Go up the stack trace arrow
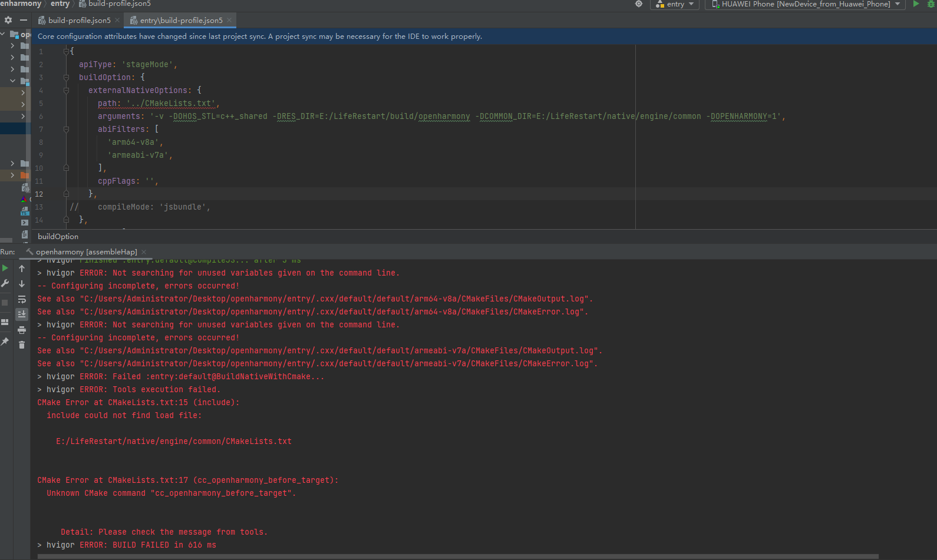The height and width of the screenshot is (560, 937). 22,268
